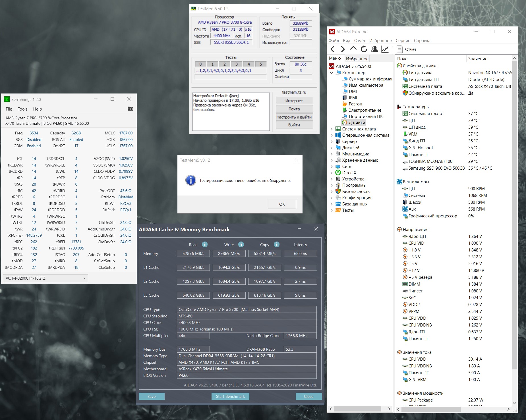Expand the Мультимедиа tree branch
The image size is (526, 420).
coord(331,154)
